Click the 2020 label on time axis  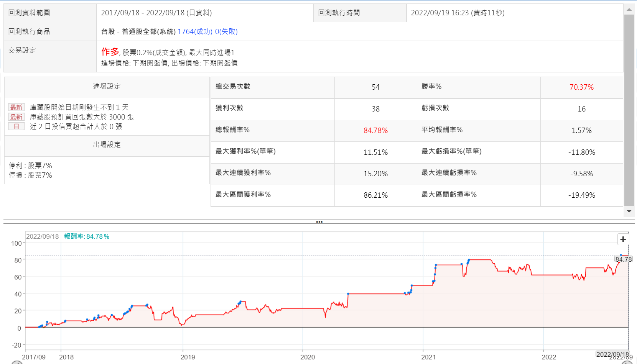coord(308,357)
